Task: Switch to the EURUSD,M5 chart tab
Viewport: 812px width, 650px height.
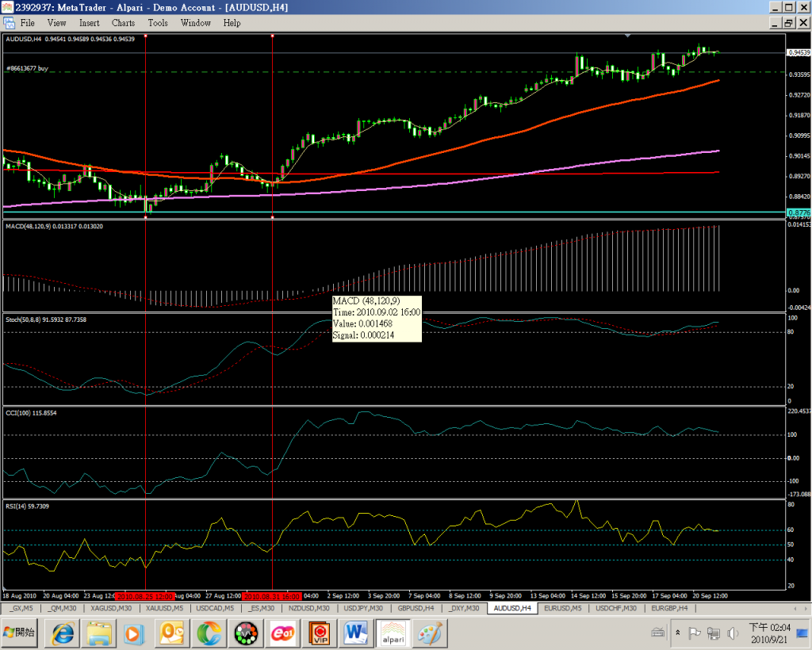Action: [x=563, y=608]
